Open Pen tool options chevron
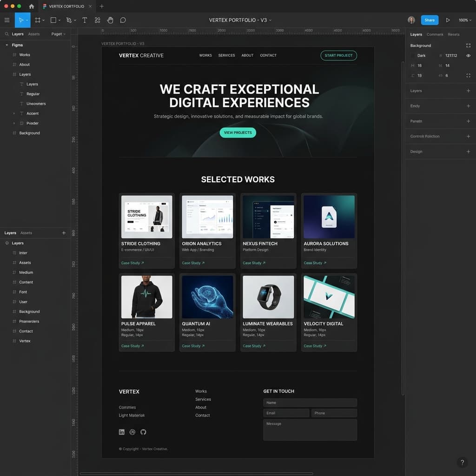This screenshot has height=476, width=476. click(75, 20)
